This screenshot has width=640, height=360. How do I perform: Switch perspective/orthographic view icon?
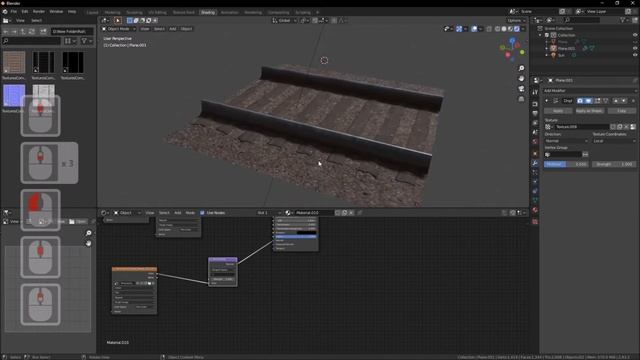tap(521, 99)
